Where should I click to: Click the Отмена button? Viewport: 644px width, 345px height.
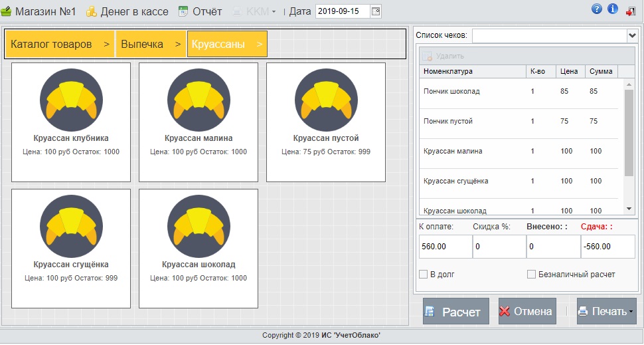click(527, 311)
